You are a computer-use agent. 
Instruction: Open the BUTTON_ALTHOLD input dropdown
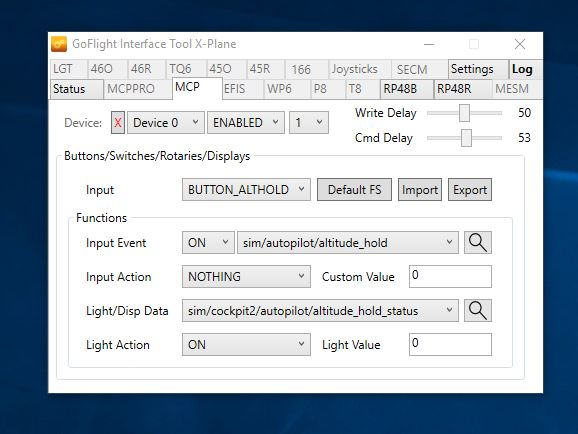[x=246, y=190]
